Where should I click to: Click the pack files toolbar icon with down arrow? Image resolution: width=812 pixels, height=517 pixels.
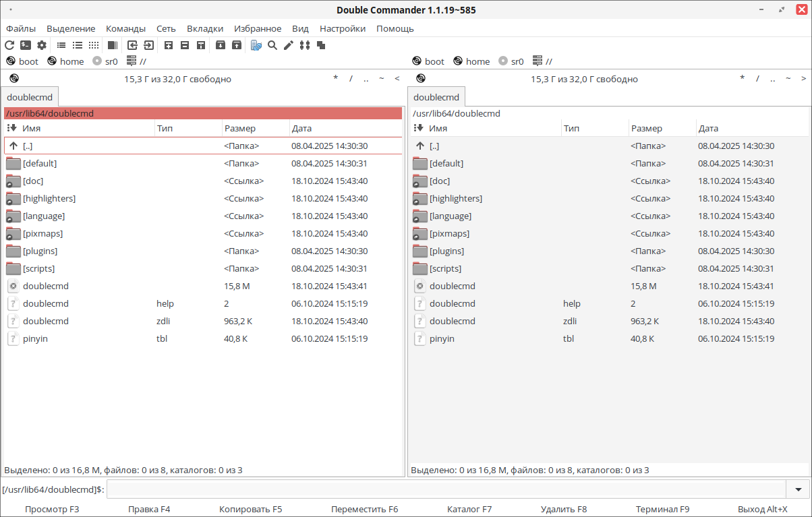pyautogui.click(x=221, y=45)
